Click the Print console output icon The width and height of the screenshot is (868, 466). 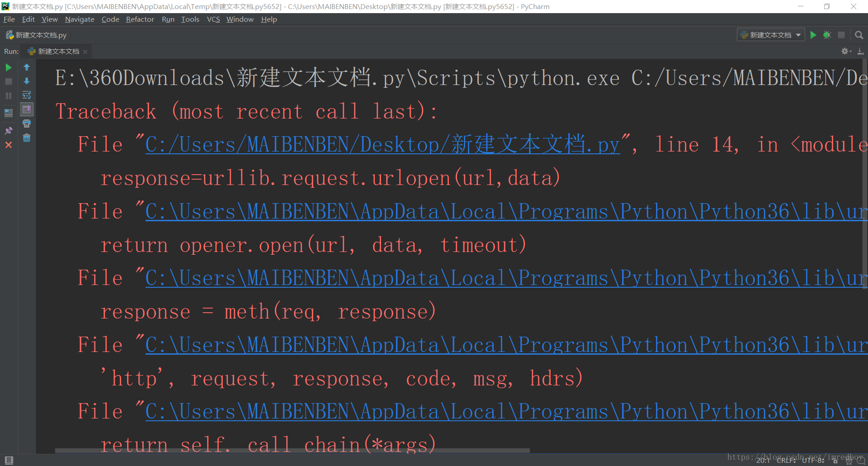pos(27,124)
